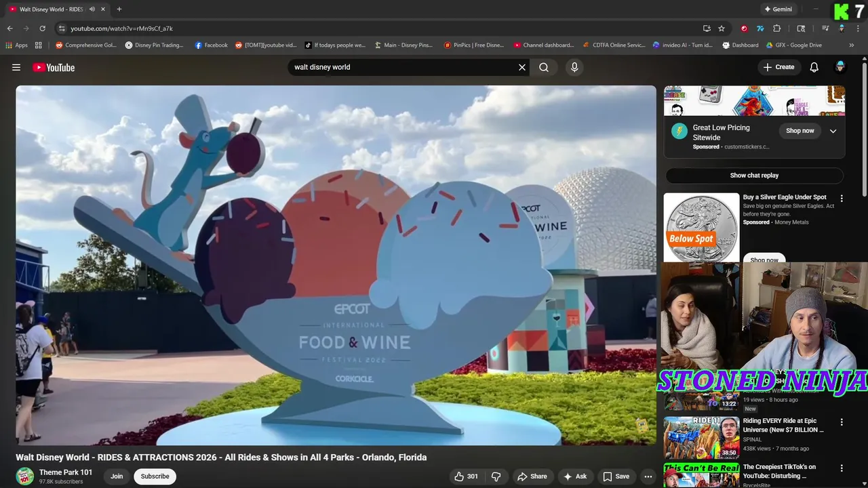The image size is (868, 488).
Task: Open the Silver Eagle ad thumbnail
Action: pos(701,228)
